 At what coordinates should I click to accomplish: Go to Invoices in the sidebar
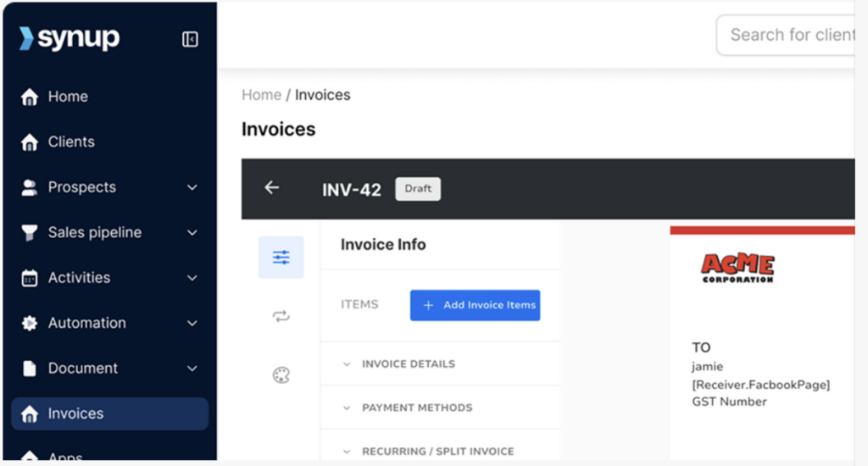(109, 413)
